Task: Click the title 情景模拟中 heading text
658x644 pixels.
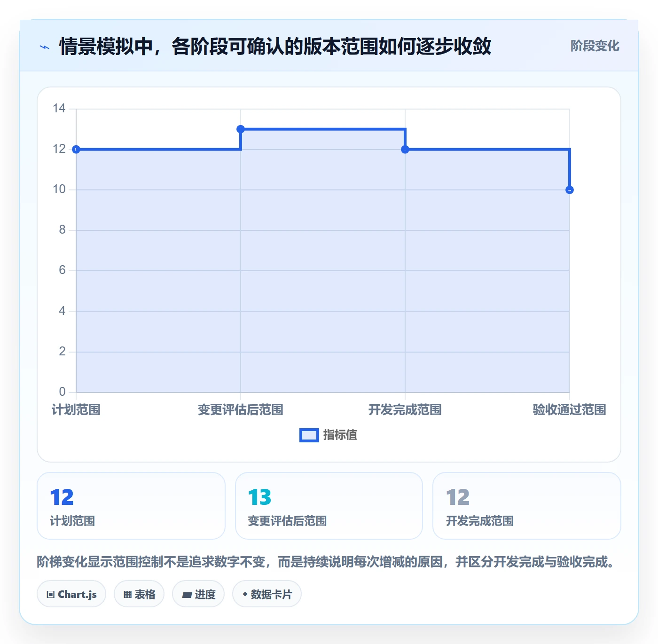Action: (x=275, y=47)
